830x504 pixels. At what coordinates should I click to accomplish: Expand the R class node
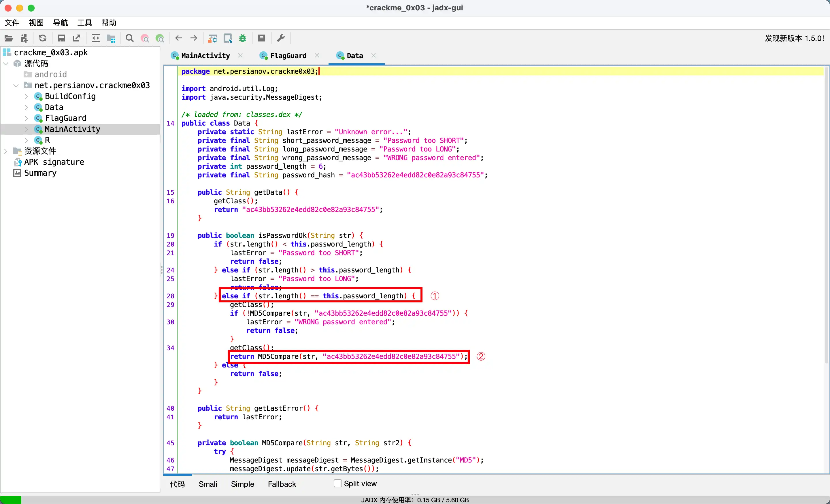click(26, 140)
